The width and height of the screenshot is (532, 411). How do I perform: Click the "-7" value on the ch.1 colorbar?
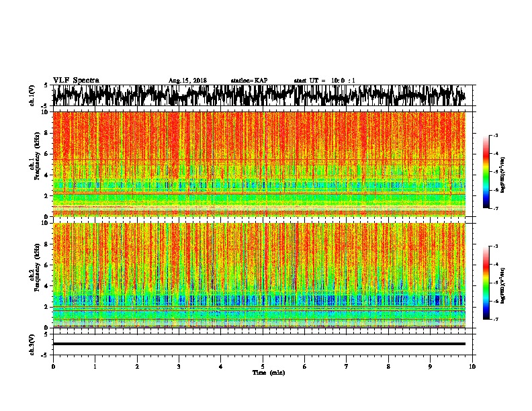pos(496,208)
